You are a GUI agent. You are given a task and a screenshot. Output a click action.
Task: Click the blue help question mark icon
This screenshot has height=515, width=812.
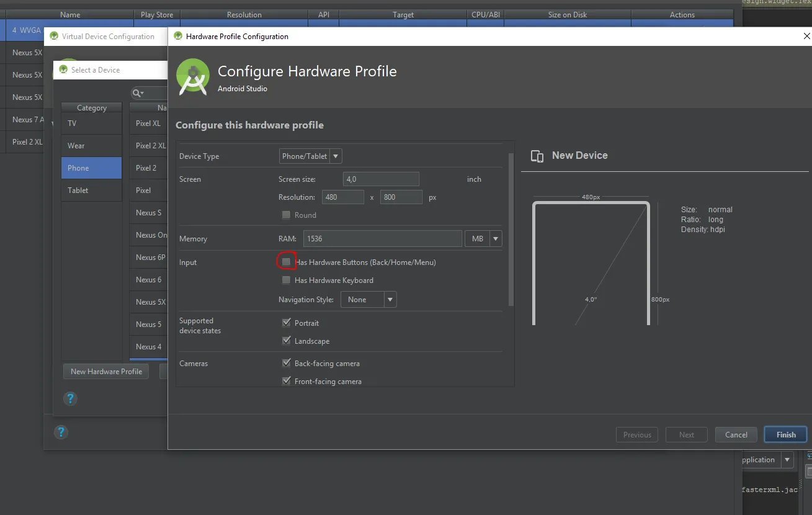click(x=70, y=398)
